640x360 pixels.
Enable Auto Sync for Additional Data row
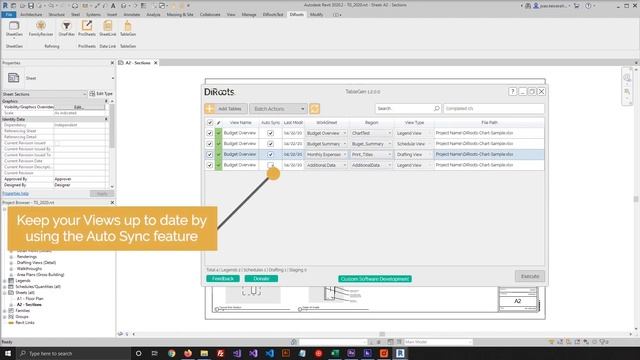[x=270, y=165]
